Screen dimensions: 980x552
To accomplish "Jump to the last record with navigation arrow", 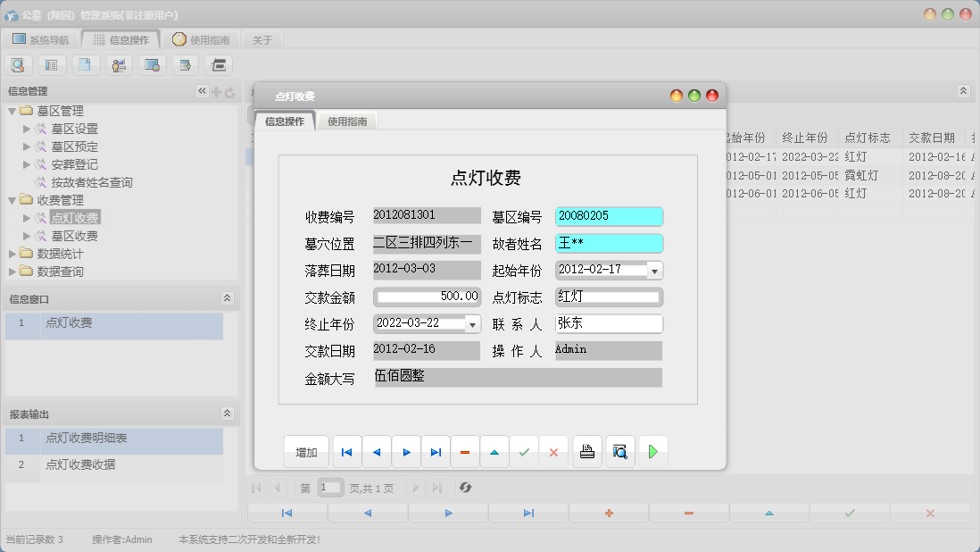I will [436, 451].
